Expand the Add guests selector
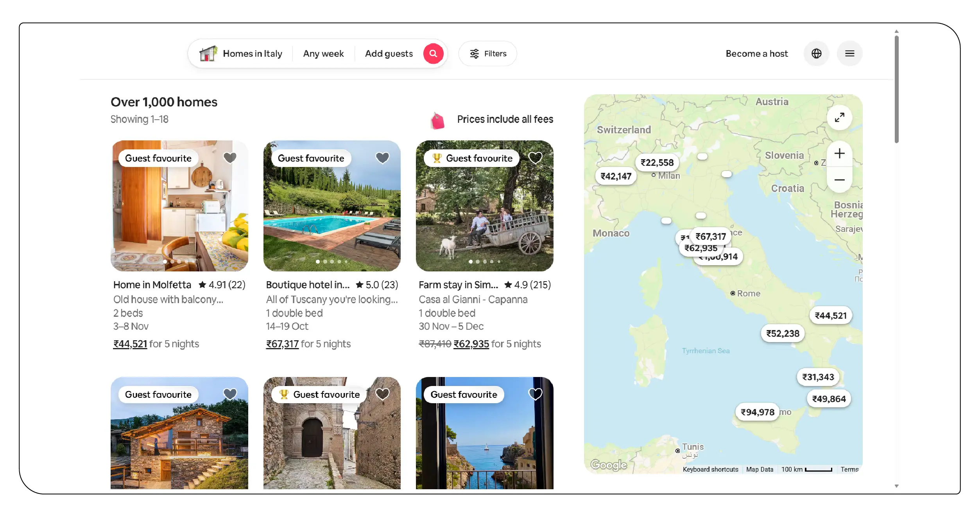The width and height of the screenshot is (980, 517). (x=389, y=54)
